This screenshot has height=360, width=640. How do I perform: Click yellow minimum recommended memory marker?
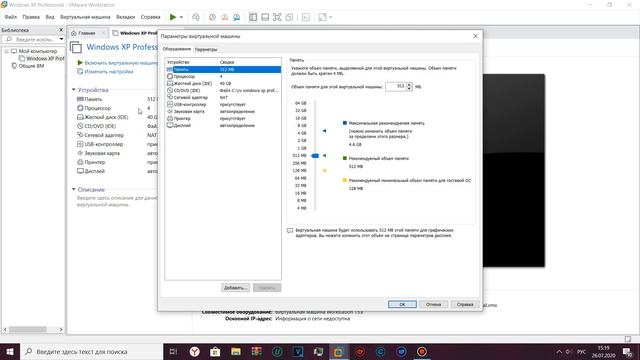click(324, 170)
